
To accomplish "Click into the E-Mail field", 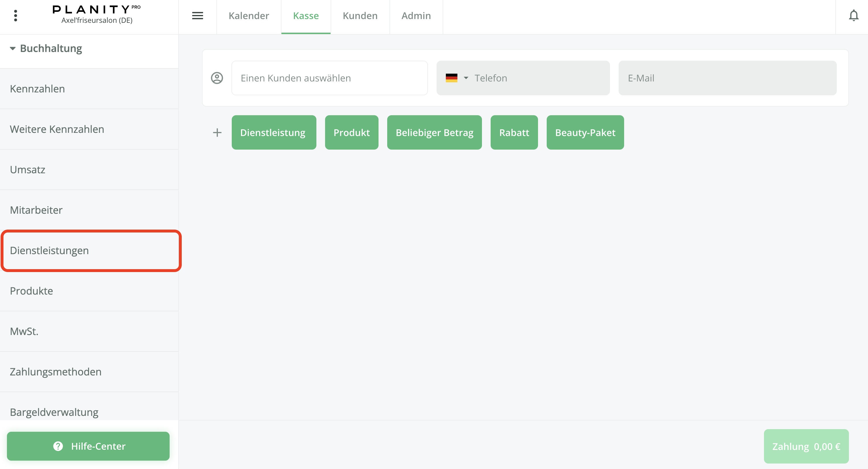I will pyautogui.click(x=727, y=78).
